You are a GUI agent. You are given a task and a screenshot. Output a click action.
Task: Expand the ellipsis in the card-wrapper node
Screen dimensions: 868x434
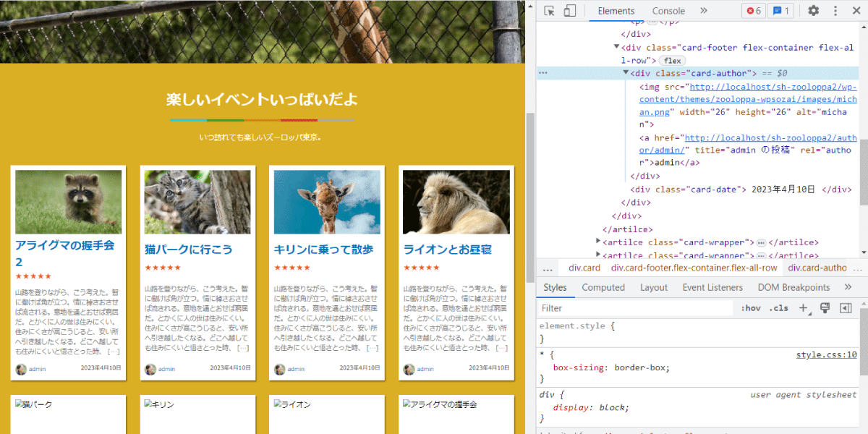pyautogui.click(x=761, y=242)
